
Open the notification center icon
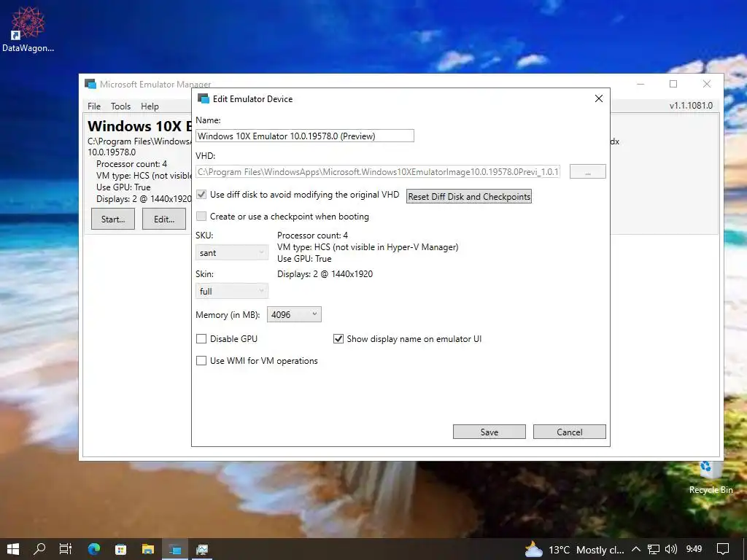point(723,550)
